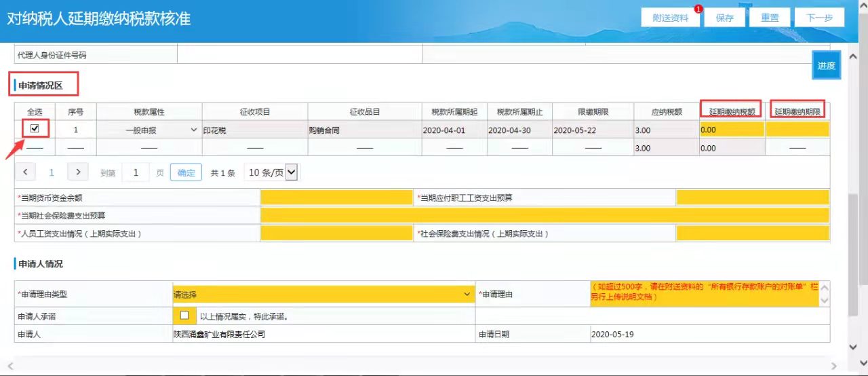Open the 申请理由类型 请选择 dropdown
Image resolution: width=868 pixels, height=376 pixels.
(323, 295)
